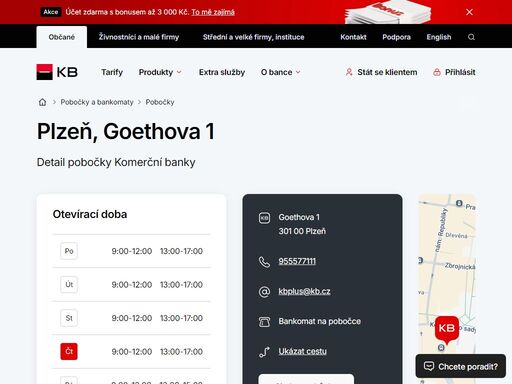Switch language to English

pyautogui.click(x=439, y=37)
